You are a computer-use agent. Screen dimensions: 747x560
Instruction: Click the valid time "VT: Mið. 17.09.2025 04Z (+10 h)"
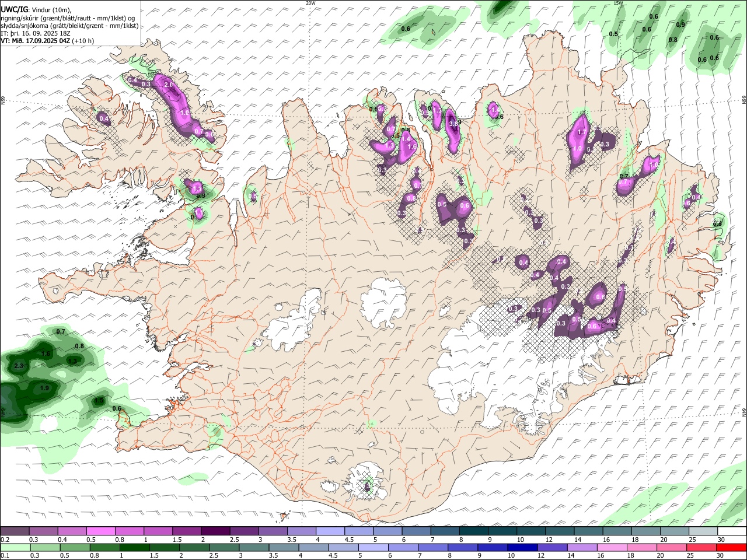tap(47, 41)
